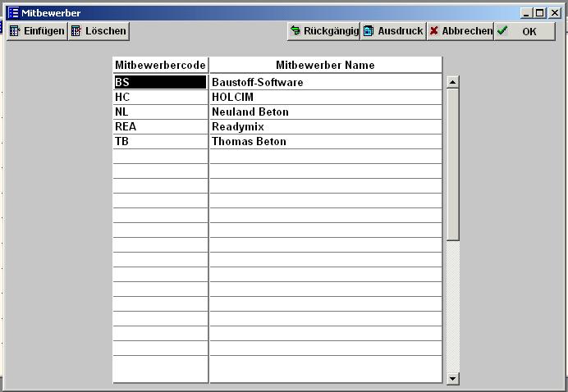This screenshot has height=392, width=568.
Task: Select the HC code row
Action: click(x=160, y=97)
